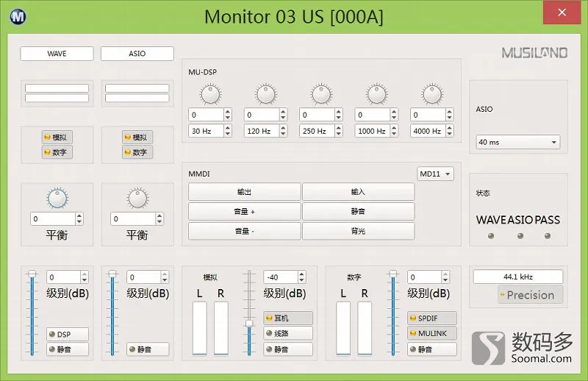The width and height of the screenshot is (588, 381).
Task: Click the Musiland M logo icon in title bar
Action: point(18,16)
